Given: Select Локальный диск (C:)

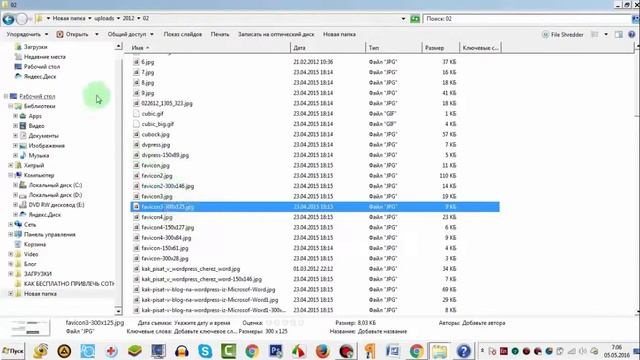Looking at the screenshot, I should click(55, 185).
